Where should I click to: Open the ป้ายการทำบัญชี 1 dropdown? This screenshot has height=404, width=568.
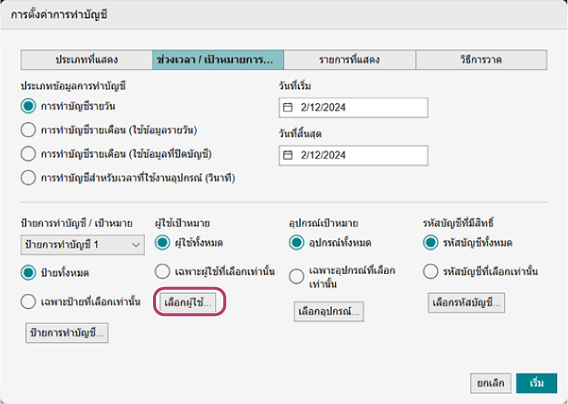(x=83, y=245)
